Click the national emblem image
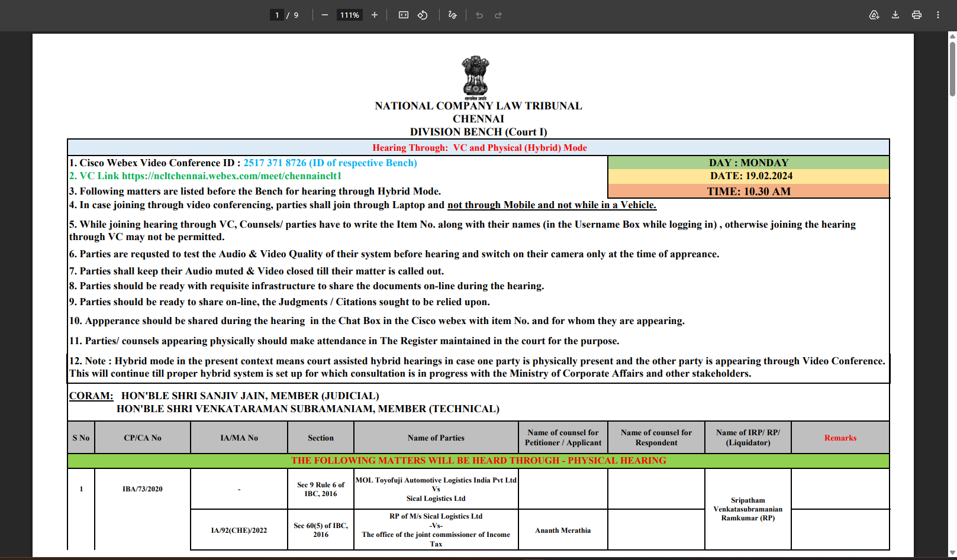Viewport: 957px width, 560px height. (x=476, y=77)
